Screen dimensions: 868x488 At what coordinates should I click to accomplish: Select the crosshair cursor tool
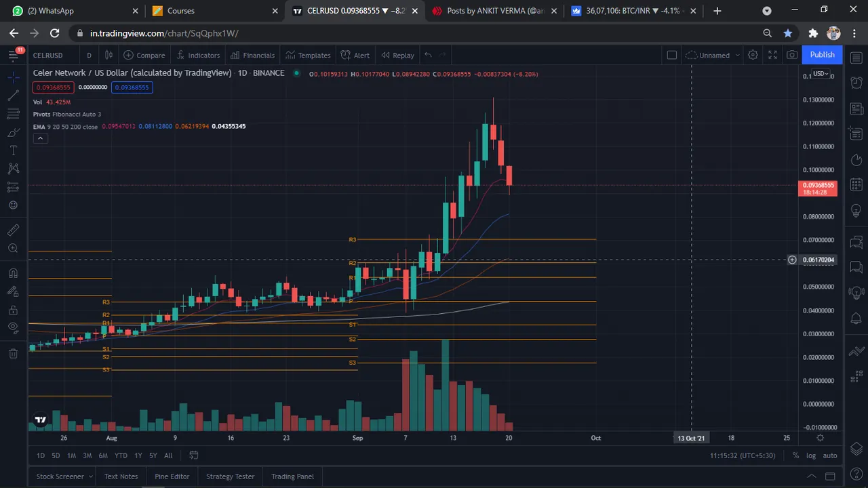pyautogui.click(x=13, y=77)
